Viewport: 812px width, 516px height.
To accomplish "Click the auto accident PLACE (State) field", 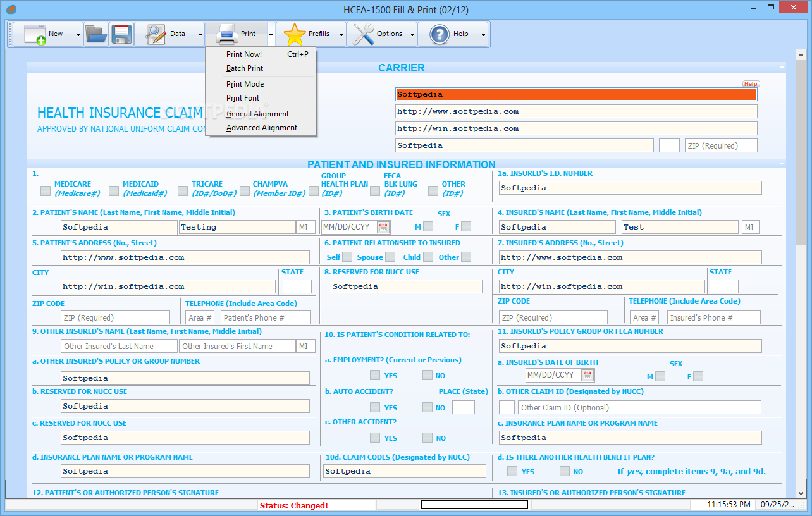I will click(464, 407).
